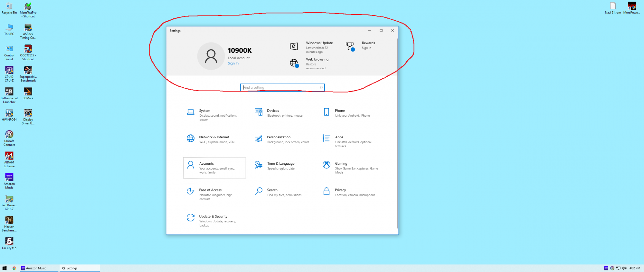
Task: Click the Sign In link under Local Account
Action: point(233,63)
